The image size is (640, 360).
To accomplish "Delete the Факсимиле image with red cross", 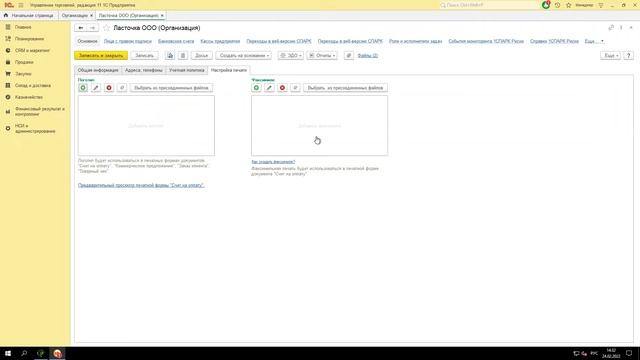I will point(282,88).
